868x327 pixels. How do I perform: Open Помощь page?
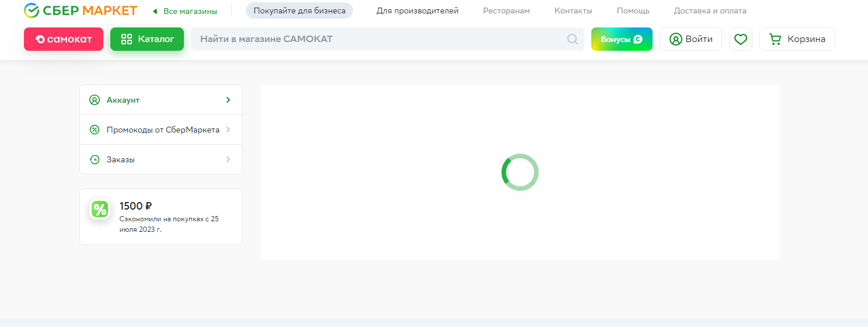633,11
